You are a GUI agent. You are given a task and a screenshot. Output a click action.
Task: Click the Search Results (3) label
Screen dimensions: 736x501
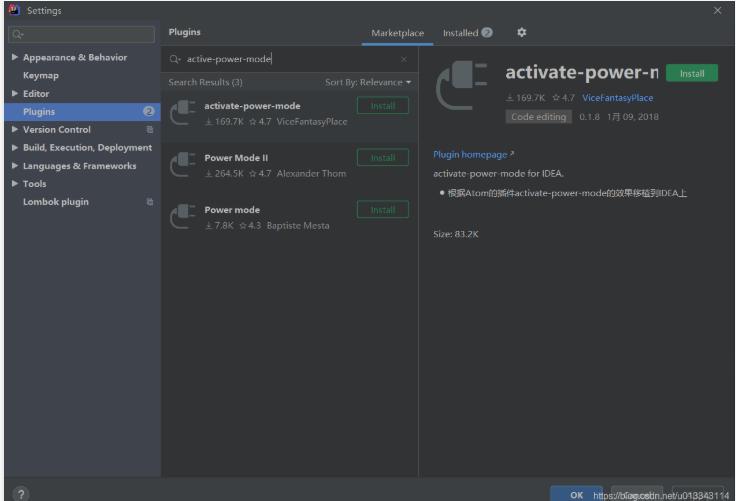coord(206,82)
